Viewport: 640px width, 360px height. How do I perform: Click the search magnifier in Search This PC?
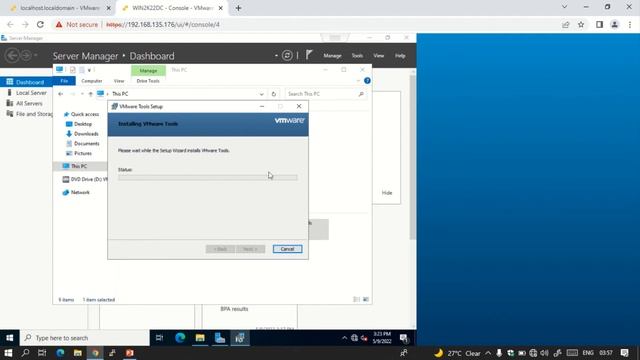pyautogui.click(x=361, y=94)
